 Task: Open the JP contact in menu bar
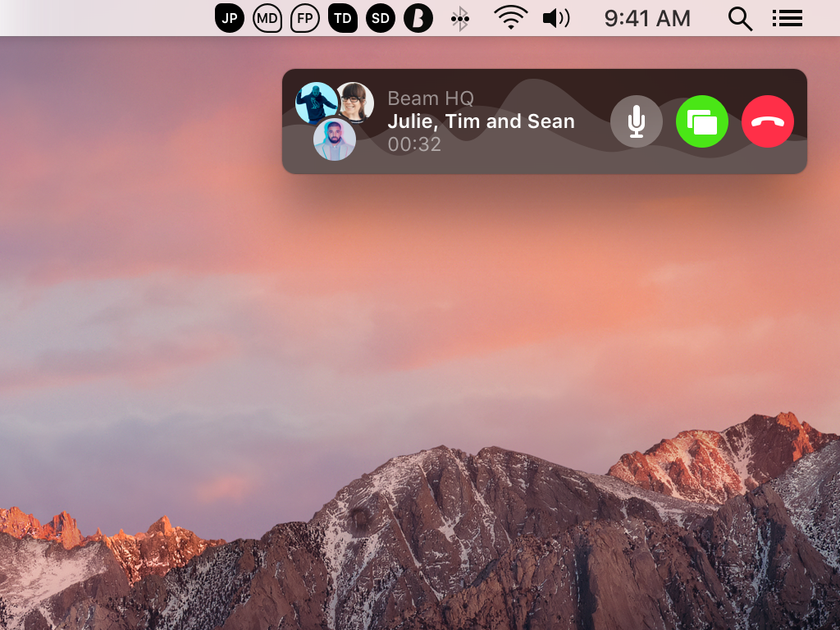(230, 18)
